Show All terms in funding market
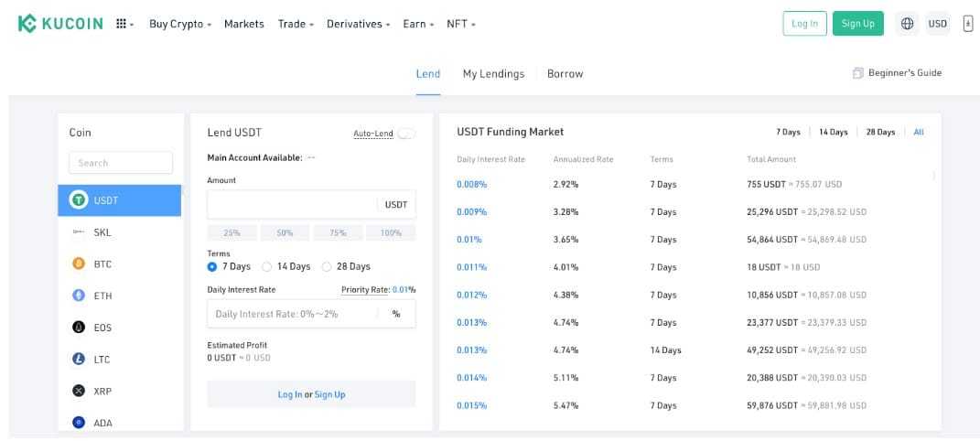 (x=919, y=132)
